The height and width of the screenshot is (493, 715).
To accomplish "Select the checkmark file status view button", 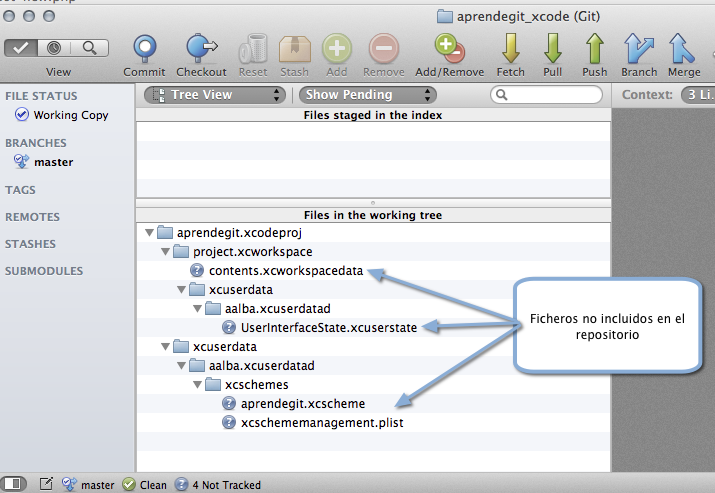I will pos(23,48).
